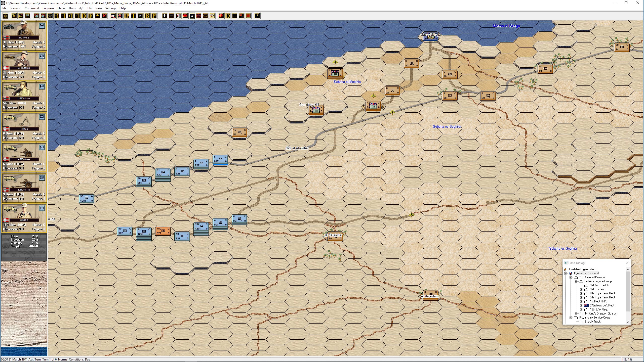This screenshot has height=362, width=644.
Task: Open the A/I menu
Action: (81, 8)
